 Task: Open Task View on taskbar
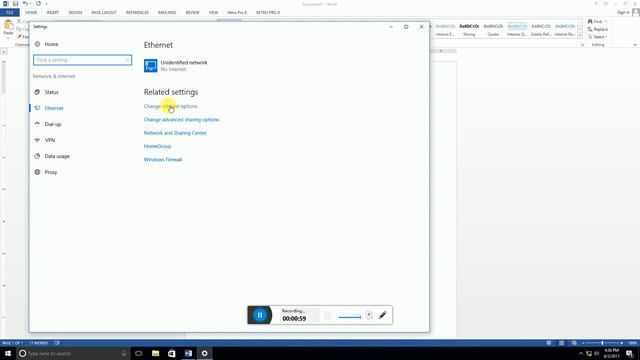[139, 353]
